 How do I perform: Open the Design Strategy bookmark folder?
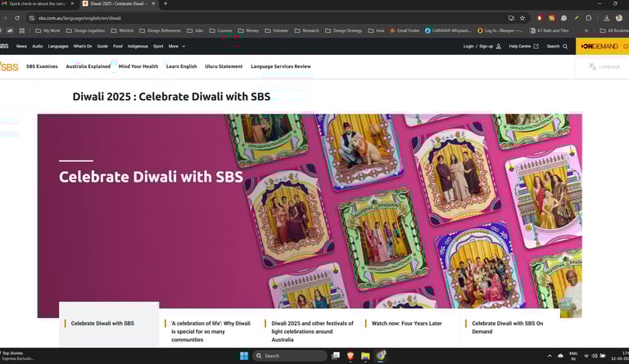[x=344, y=30]
